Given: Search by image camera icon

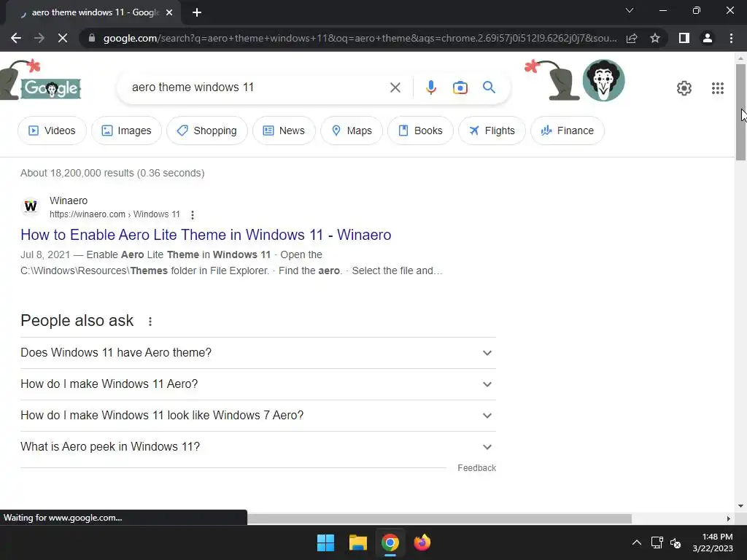Looking at the screenshot, I should click(x=460, y=87).
